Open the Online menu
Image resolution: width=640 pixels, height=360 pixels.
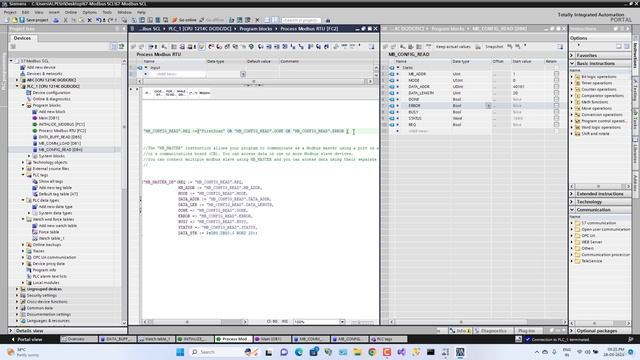pos(71,12)
